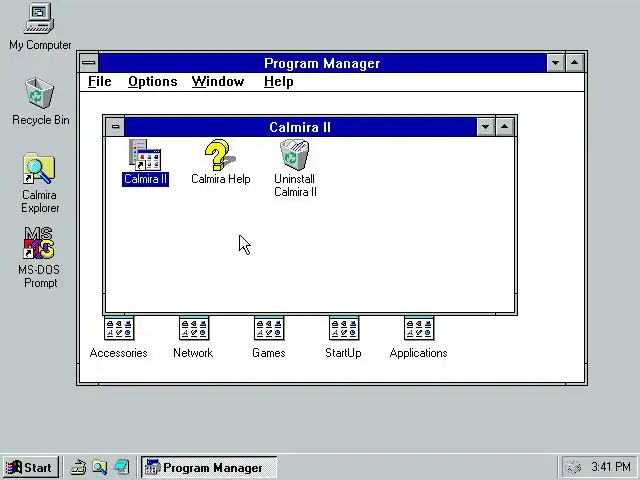The width and height of the screenshot is (640, 480).
Task: Open the File menu
Action: (x=100, y=82)
